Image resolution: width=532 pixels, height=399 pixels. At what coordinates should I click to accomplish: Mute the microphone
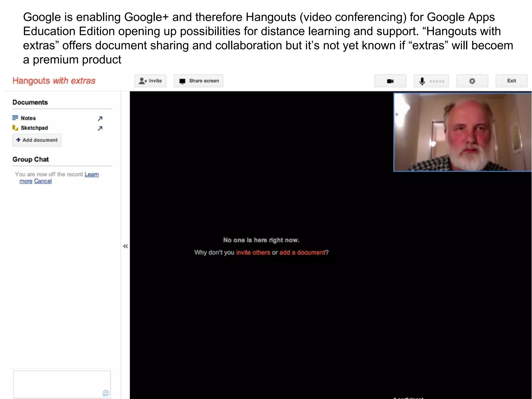[431, 81]
